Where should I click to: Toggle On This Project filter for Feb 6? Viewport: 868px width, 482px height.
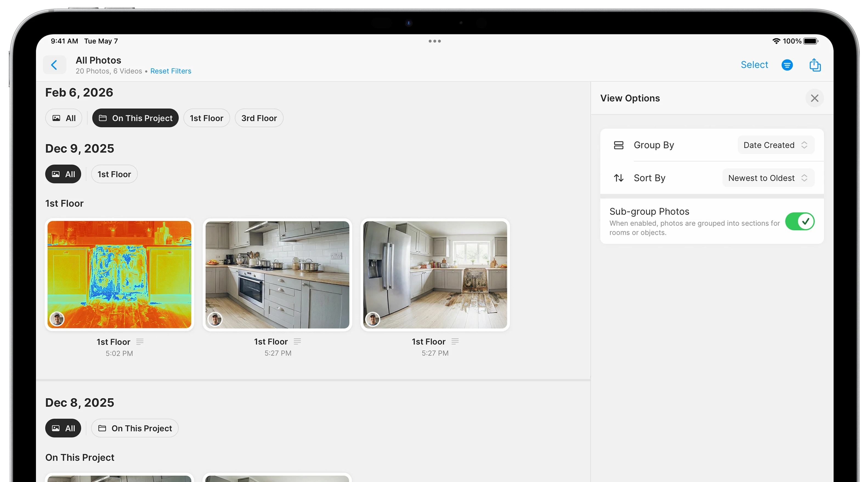[135, 118]
